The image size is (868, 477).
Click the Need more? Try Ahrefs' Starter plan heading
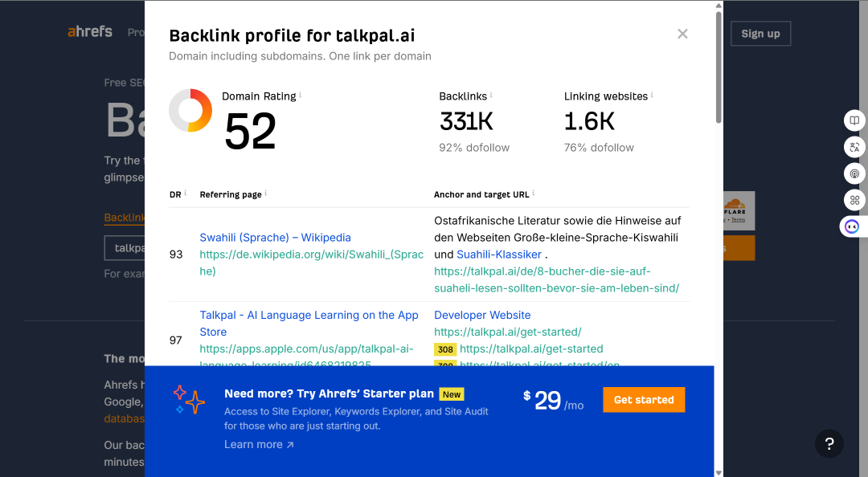(329, 394)
